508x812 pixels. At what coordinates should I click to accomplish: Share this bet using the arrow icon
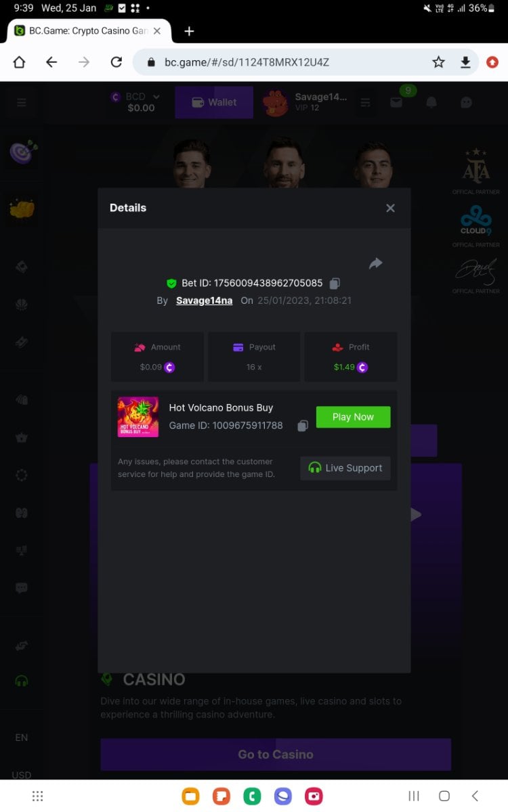[376, 263]
